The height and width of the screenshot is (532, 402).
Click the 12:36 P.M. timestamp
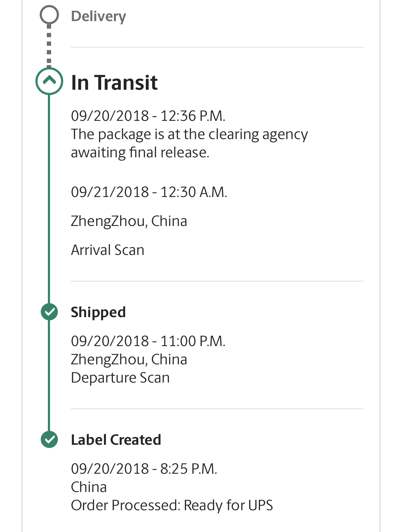point(148,116)
